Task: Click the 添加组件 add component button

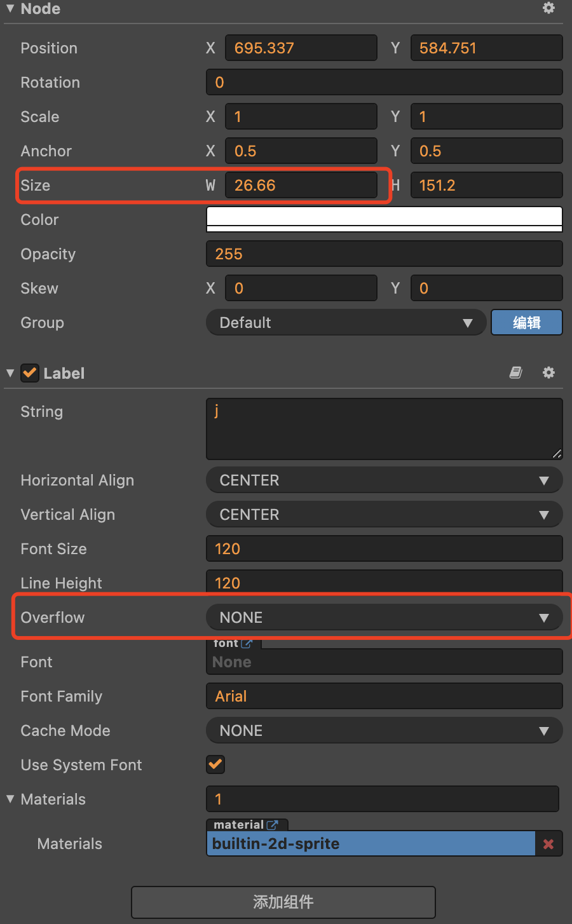Action: point(283,902)
